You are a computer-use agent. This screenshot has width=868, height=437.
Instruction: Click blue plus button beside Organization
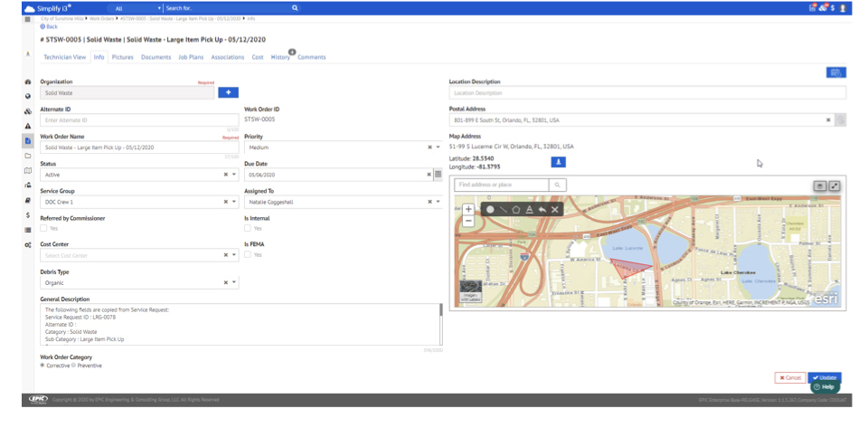click(x=228, y=92)
